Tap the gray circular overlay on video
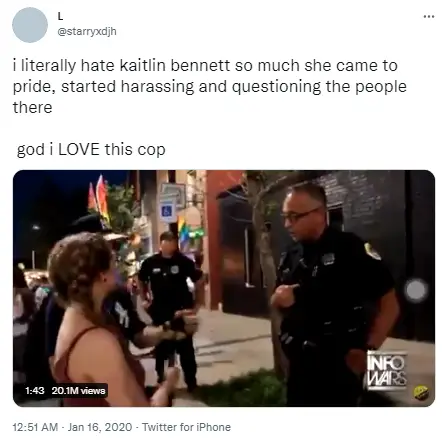 click(x=416, y=291)
